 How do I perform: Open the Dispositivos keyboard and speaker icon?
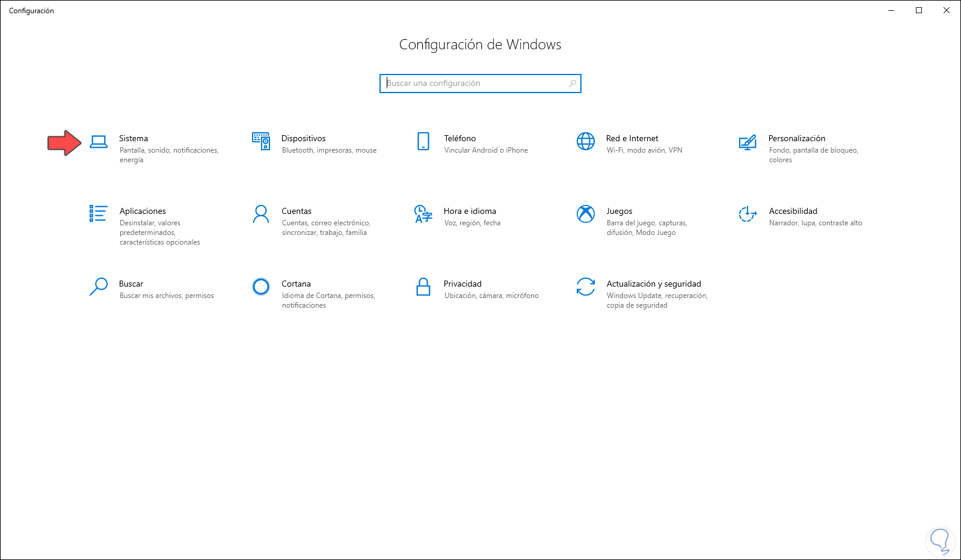(261, 141)
